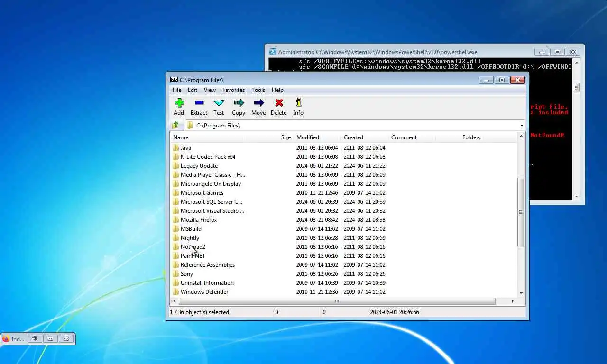Select the Nightly folder icon
Screen dimensions: 607x364
click(175, 237)
